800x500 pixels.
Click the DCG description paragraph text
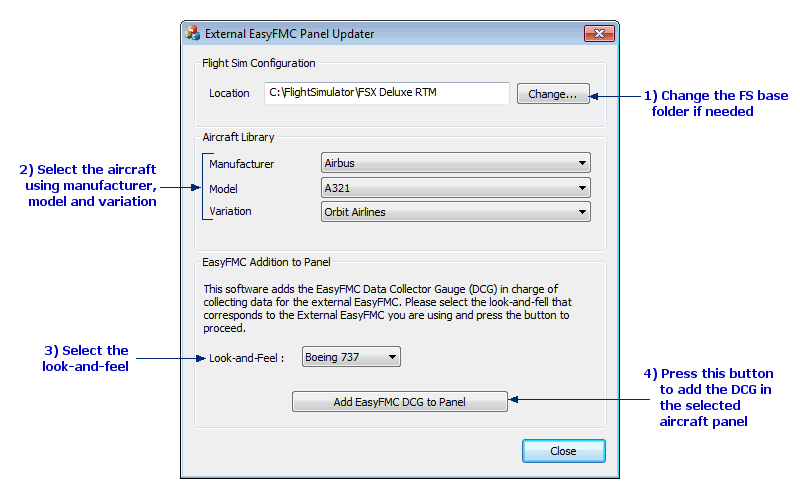387,309
